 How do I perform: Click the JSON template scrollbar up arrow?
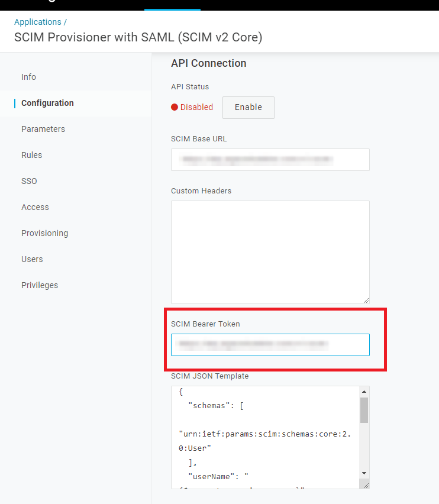tap(364, 392)
